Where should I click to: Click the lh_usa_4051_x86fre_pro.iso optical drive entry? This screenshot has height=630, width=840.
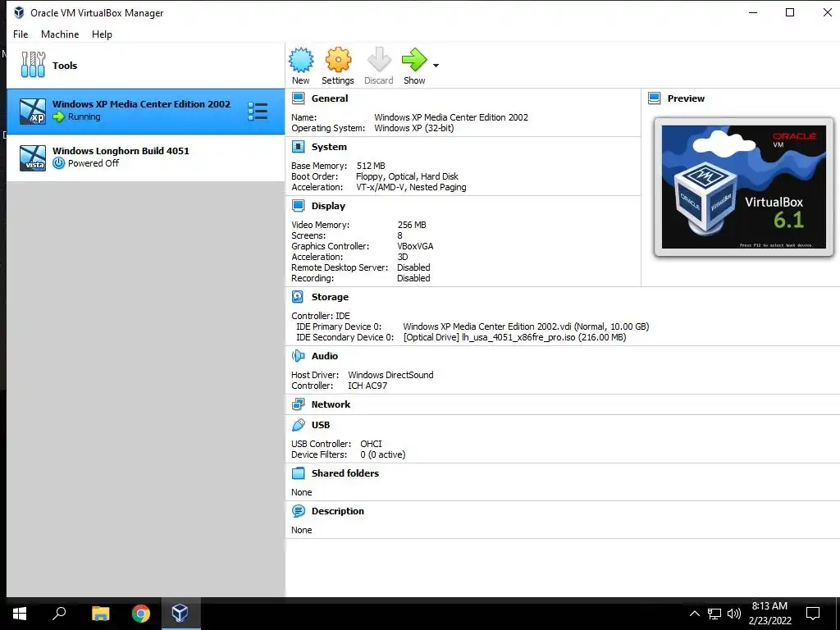coord(515,337)
